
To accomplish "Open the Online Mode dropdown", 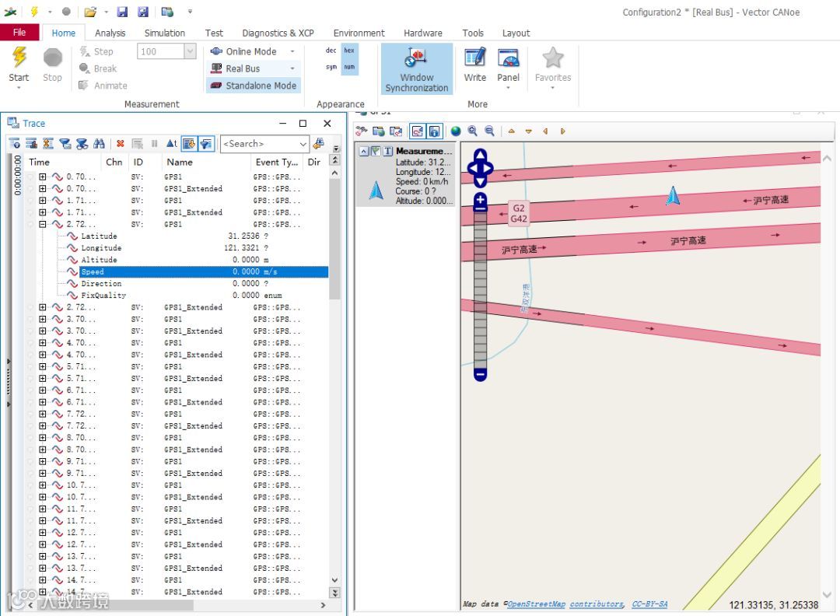I will click(292, 51).
